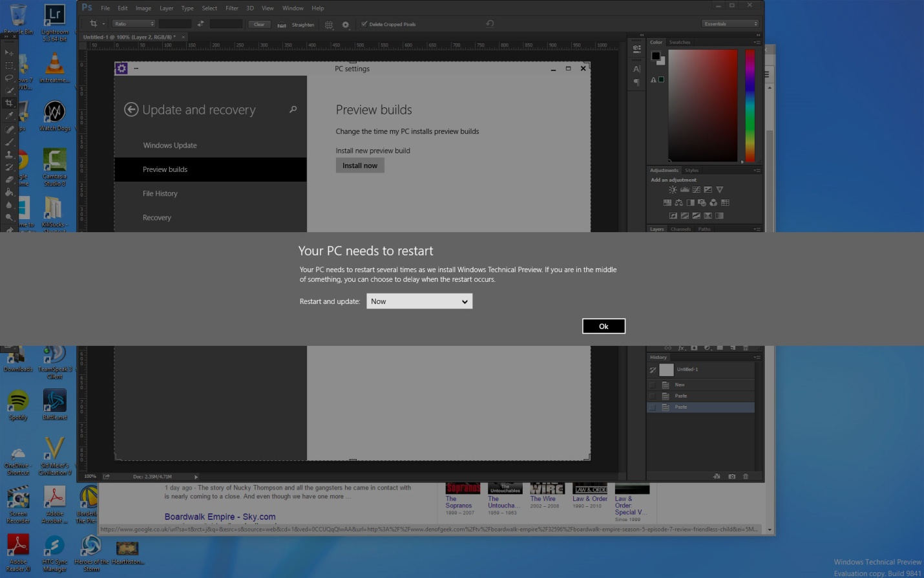
Task: Open the Filter menu
Action: coord(232,8)
